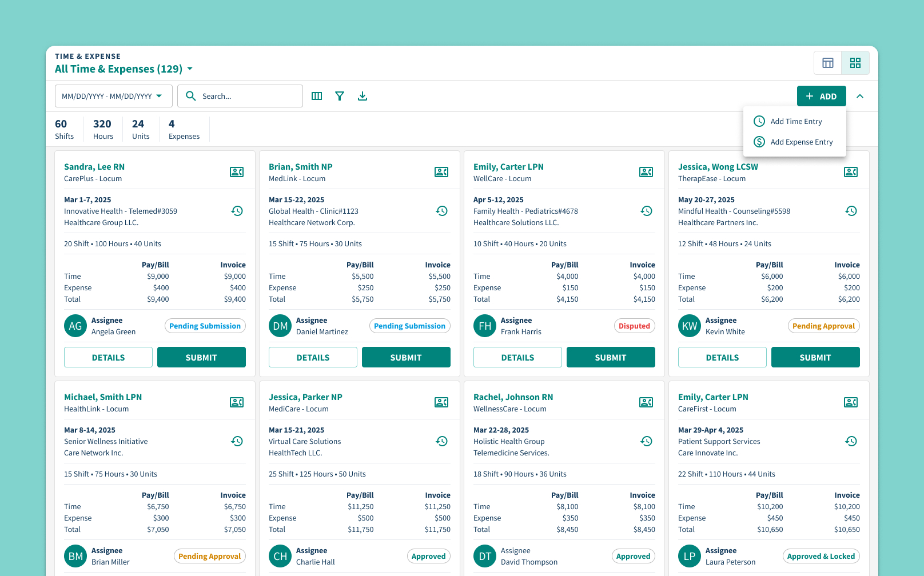Image resolution: width=924 pixels, height=576 pixels.
Task: Click the download export icon
Action: click(363, 96)
